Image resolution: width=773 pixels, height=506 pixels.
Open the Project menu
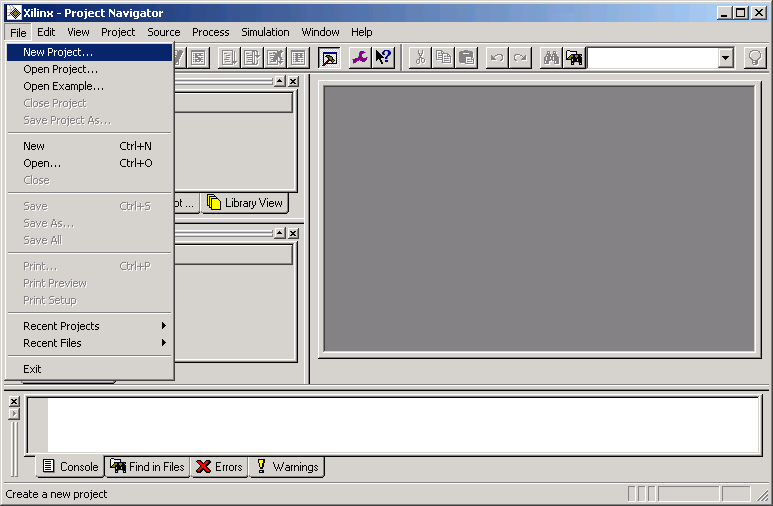118,33
